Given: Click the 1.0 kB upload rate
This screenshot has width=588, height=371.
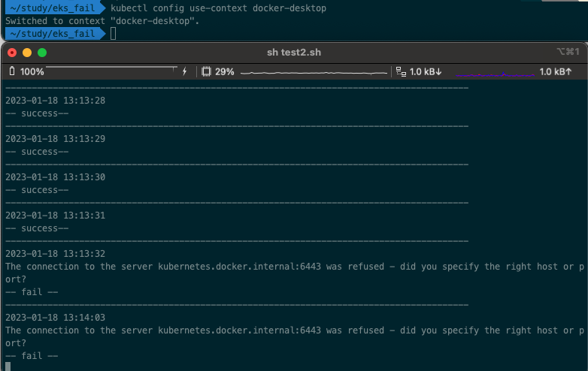Looking at the screenshot, I should pos(556,71).
